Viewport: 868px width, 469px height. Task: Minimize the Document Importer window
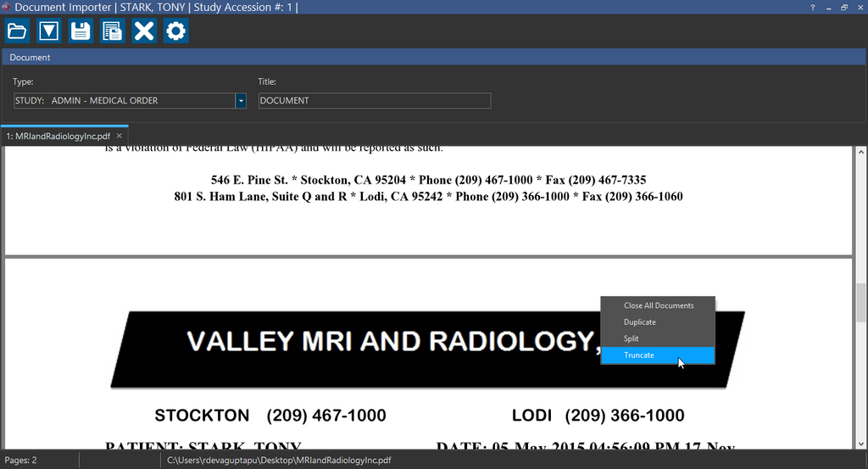(829, 8)
